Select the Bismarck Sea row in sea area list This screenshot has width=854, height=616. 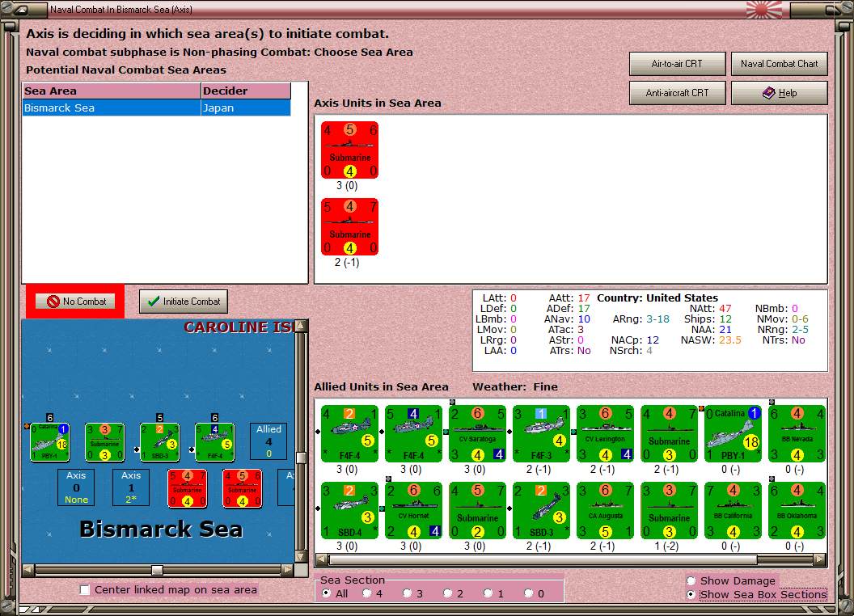click(x=157, y=108)
